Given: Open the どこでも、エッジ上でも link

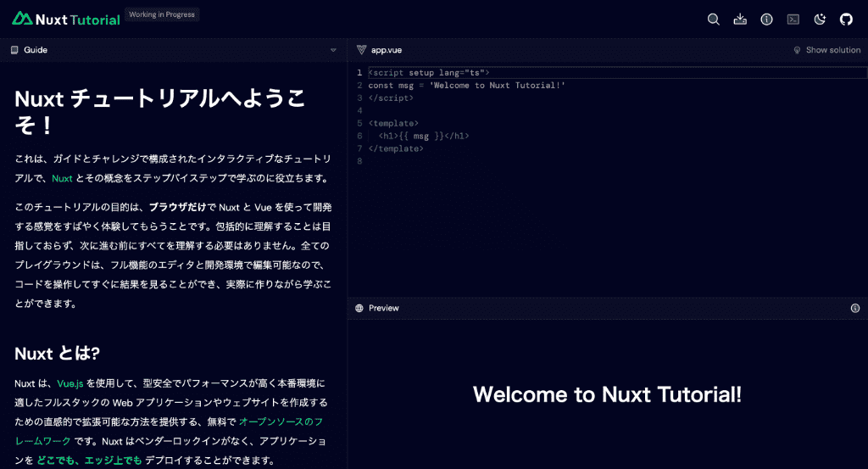Looking at the screenshot, I should (x=89, y=461).
